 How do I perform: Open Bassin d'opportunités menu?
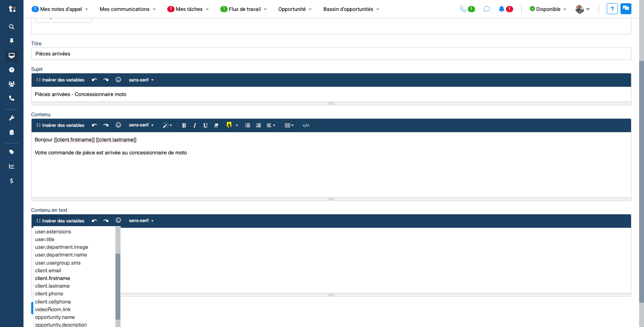pyautogui.click(x=351, y=9)
